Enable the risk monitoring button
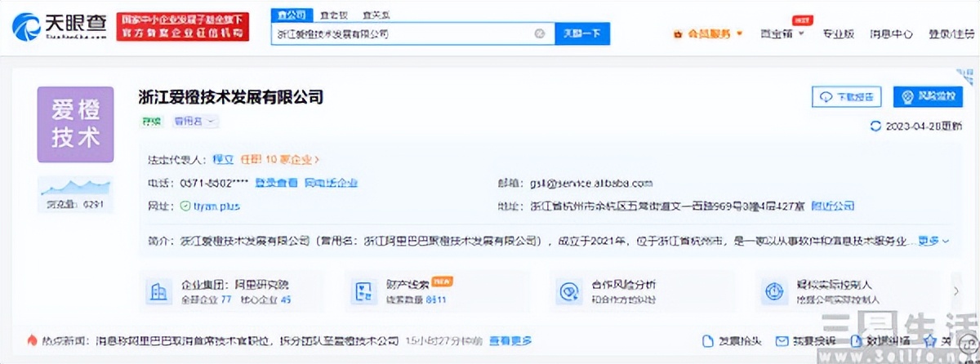 928,96
